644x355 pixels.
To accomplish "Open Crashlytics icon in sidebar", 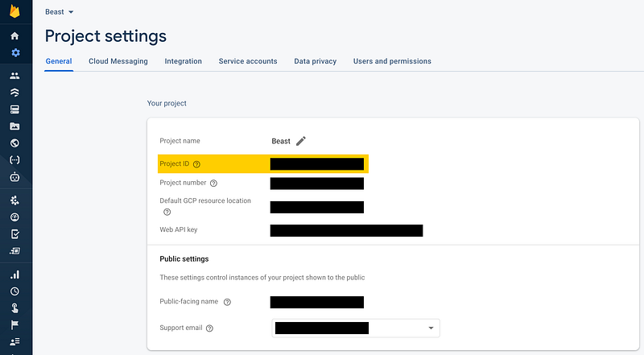I will [14, 200].
